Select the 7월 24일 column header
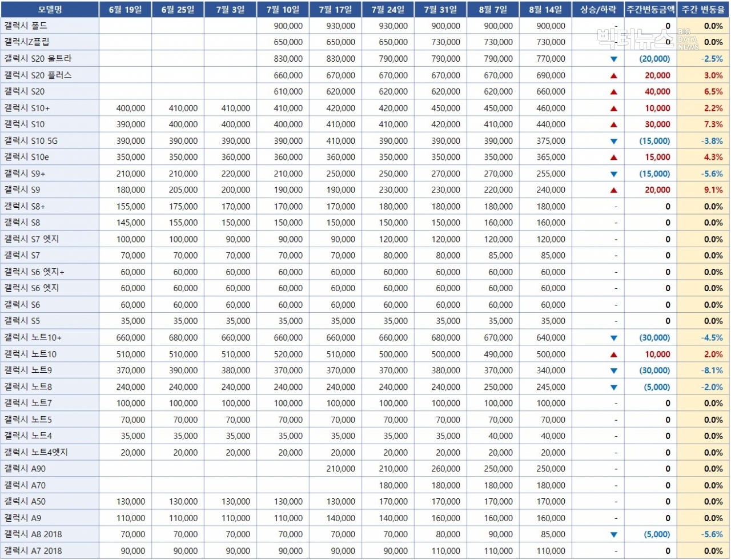The image size is (731, 560). tap(388, 10)
